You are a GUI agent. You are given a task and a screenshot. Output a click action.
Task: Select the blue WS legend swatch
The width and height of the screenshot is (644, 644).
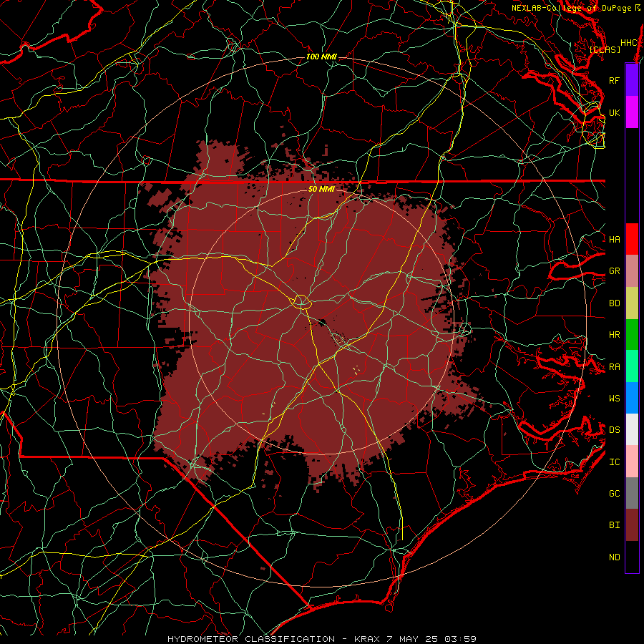point(632,398)
